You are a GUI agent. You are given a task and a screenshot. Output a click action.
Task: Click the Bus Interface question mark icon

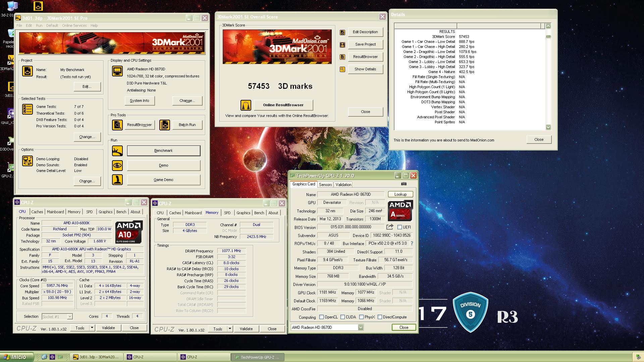click(412, 243)
